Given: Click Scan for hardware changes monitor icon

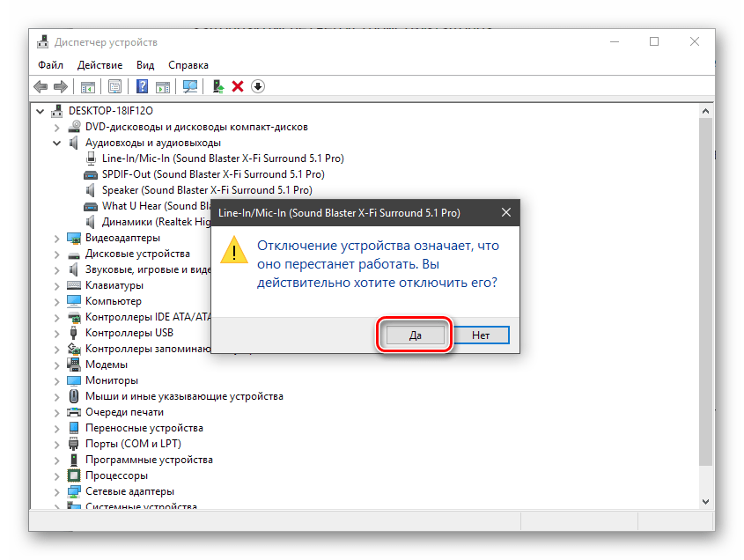Looking at the screenshot, I should [x=189, y=86].
